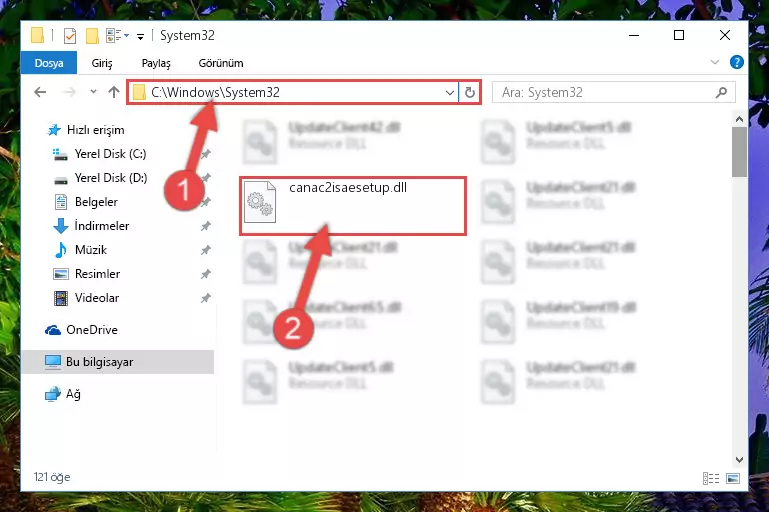Image resolution: width=769 pixels, height=512 pixels.
Task: Click the scroll up arrow
Action: pyautogui.click(x=739, y=119)
